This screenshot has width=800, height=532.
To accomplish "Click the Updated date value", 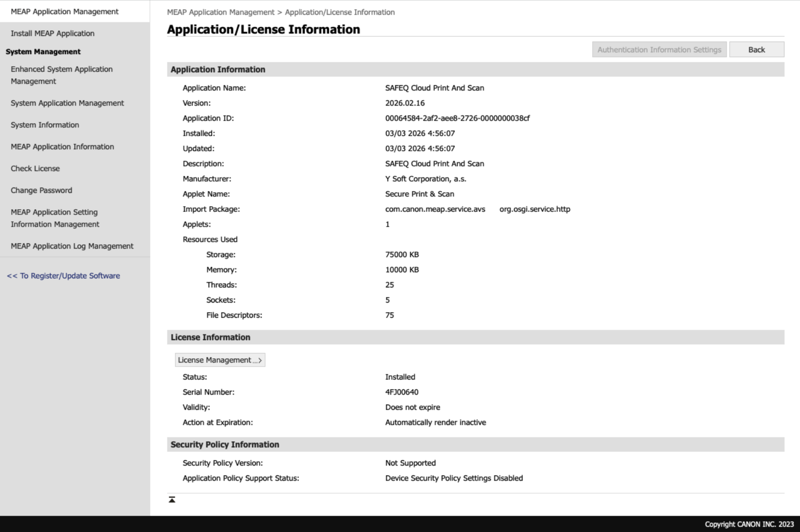I will click(x=420, y=148).
